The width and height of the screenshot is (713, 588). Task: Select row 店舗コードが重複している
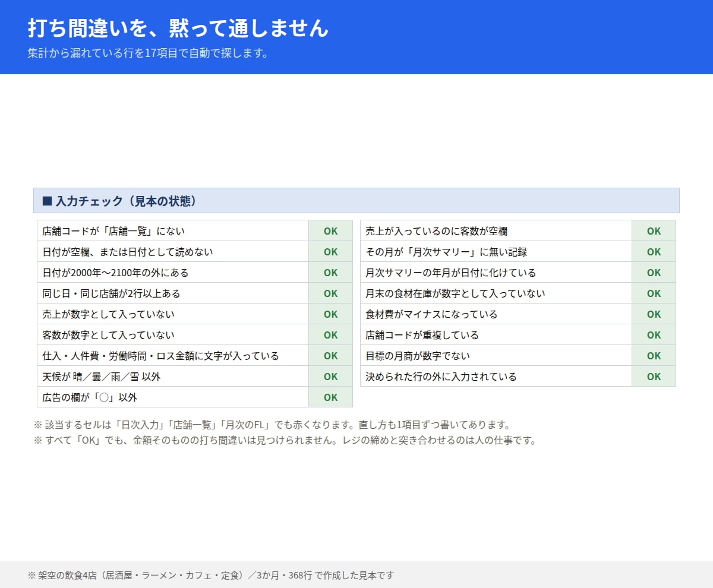coord(518,335)
